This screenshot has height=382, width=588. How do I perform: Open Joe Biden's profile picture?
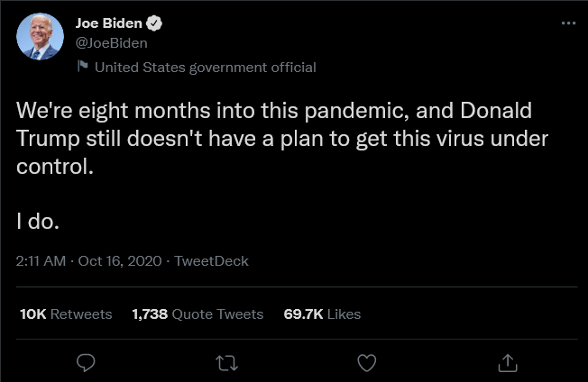click(x=40, y=37)
